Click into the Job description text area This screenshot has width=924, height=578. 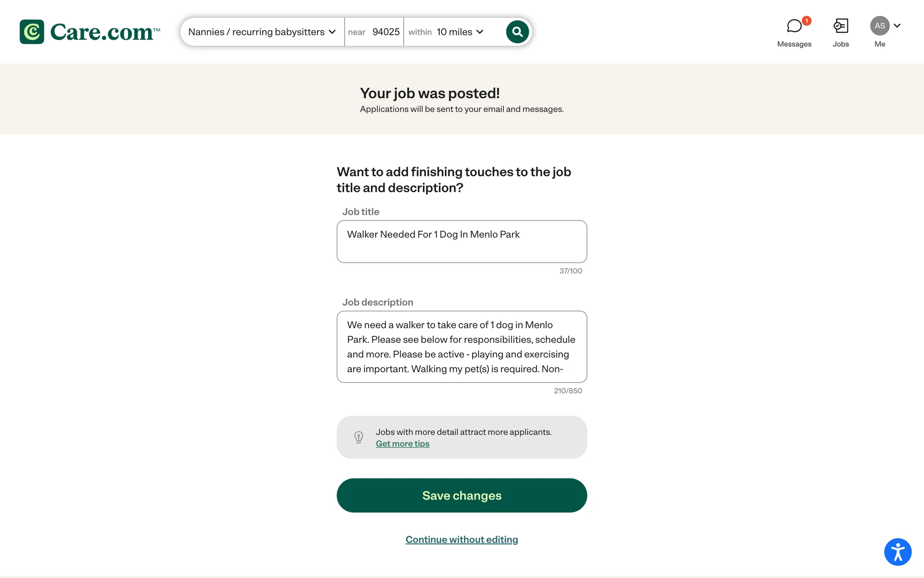[462, 347]
